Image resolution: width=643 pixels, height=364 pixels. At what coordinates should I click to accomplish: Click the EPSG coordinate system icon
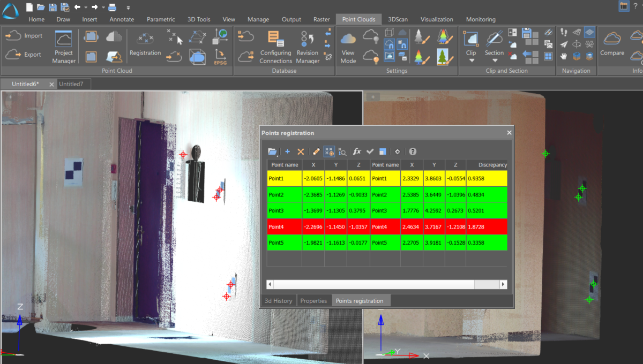(x=220, y=56)
